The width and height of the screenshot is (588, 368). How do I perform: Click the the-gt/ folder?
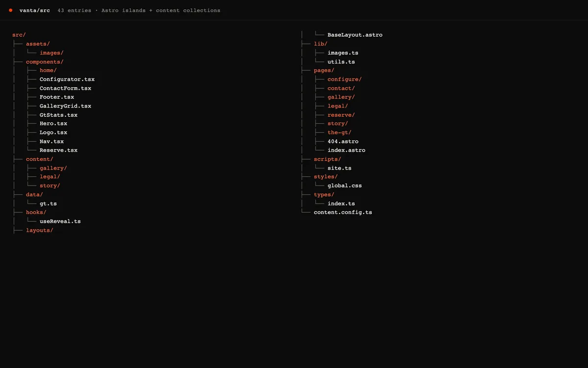click(340, 132)
